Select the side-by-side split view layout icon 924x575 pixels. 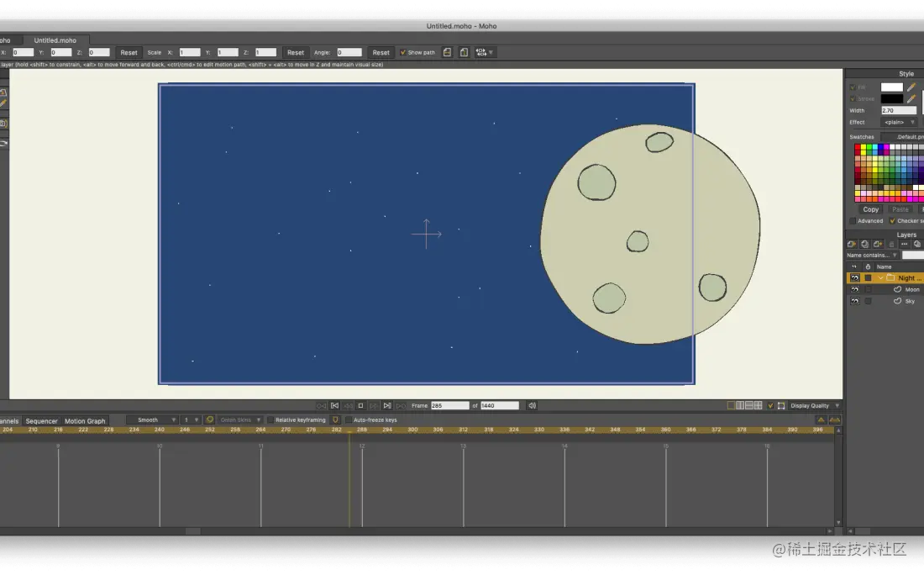tap(740, 406)
